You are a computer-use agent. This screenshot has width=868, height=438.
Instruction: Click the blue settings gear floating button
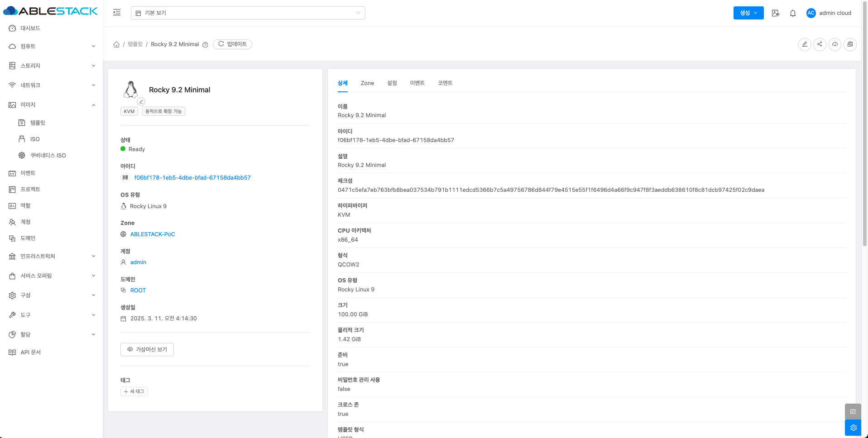point(853,428)
